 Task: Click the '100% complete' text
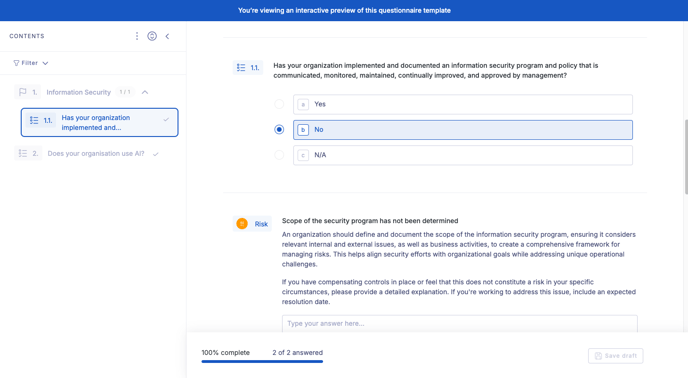(226, 353)
